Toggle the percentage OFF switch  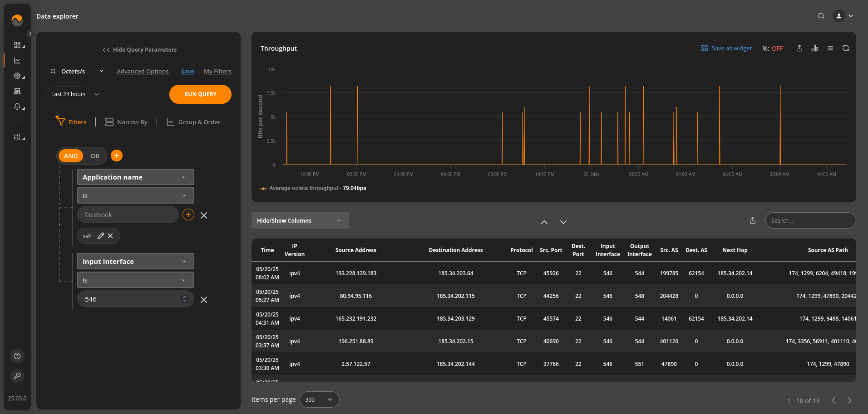(x=777, y=49)
